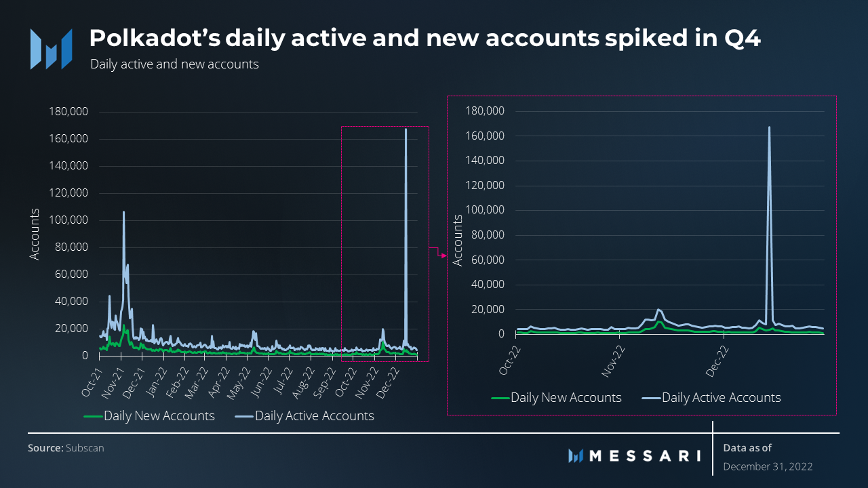The image size is (868, 488).
Task: Click the 167,000 spike peak in left chart
Action: [x=406, y=129]
